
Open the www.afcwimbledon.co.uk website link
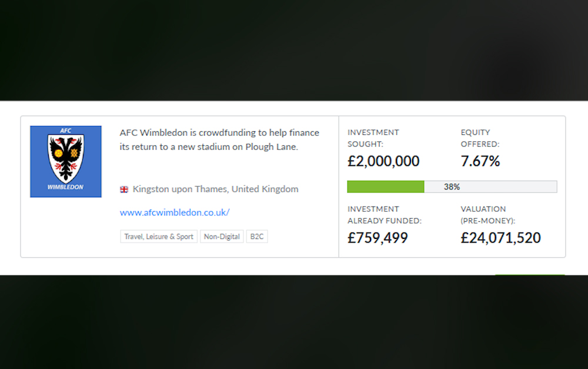click(175, 212)
